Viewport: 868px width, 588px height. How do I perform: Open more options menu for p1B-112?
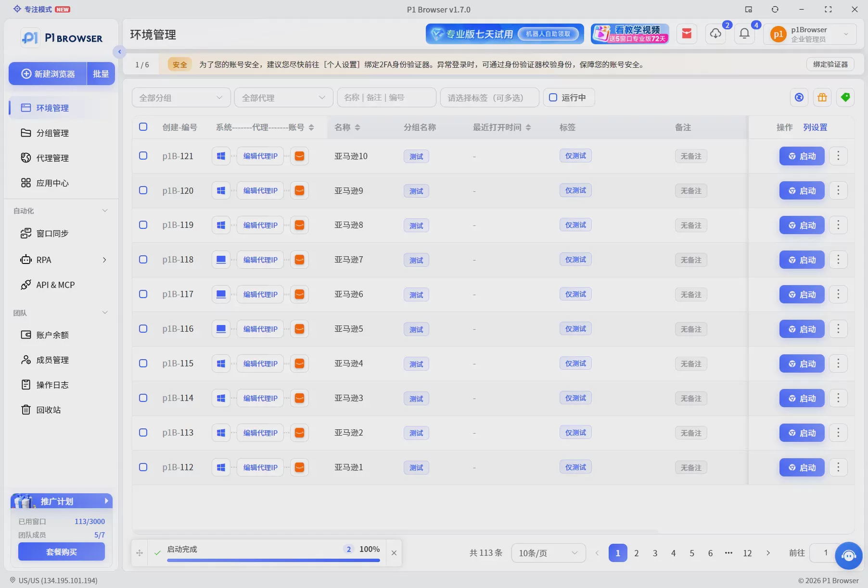[838, 467]
